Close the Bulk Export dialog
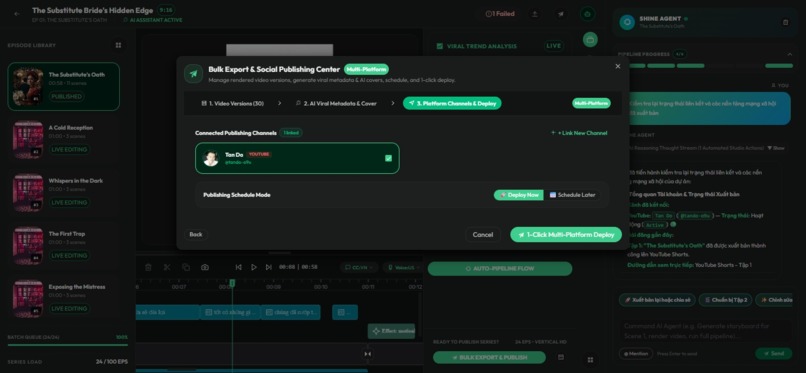This screenshot has width=806, height=373. [x=618, y=66]
